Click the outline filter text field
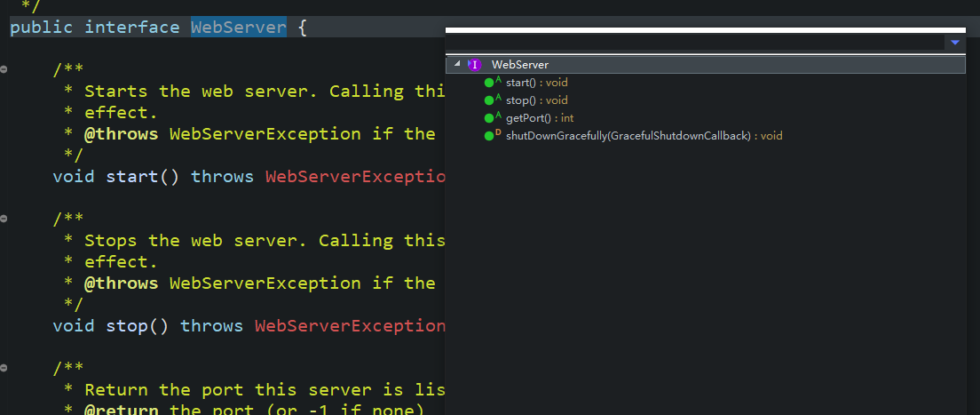 pyautogui.click(x=692, y=43)
